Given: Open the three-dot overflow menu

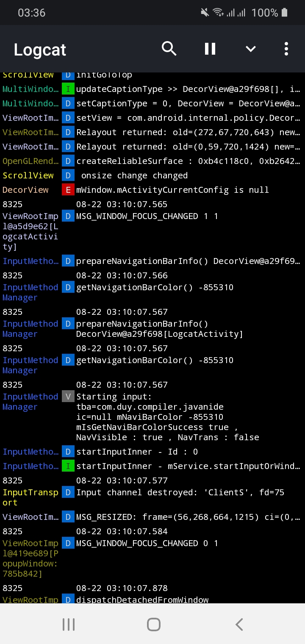Looking at the screenshot, I should 286,48.
